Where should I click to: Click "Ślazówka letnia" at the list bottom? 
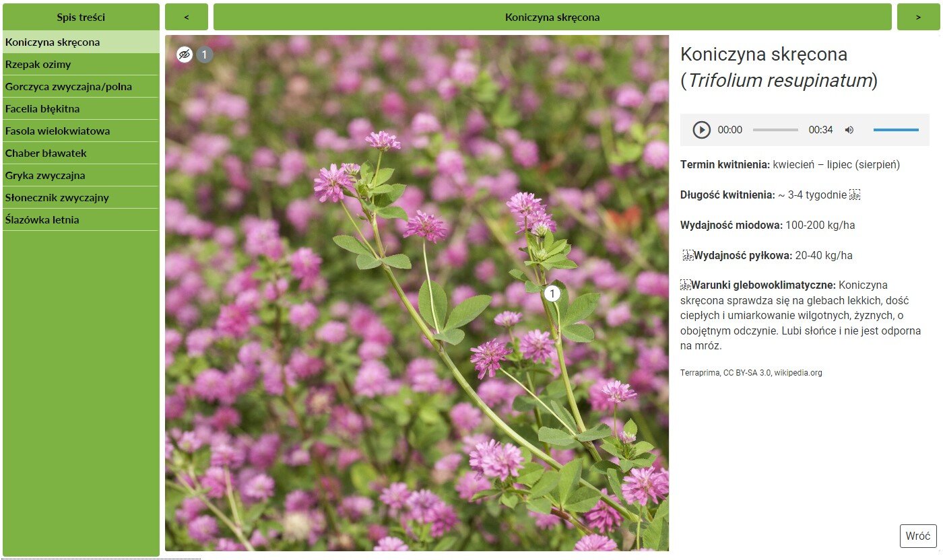pos(79,219)
